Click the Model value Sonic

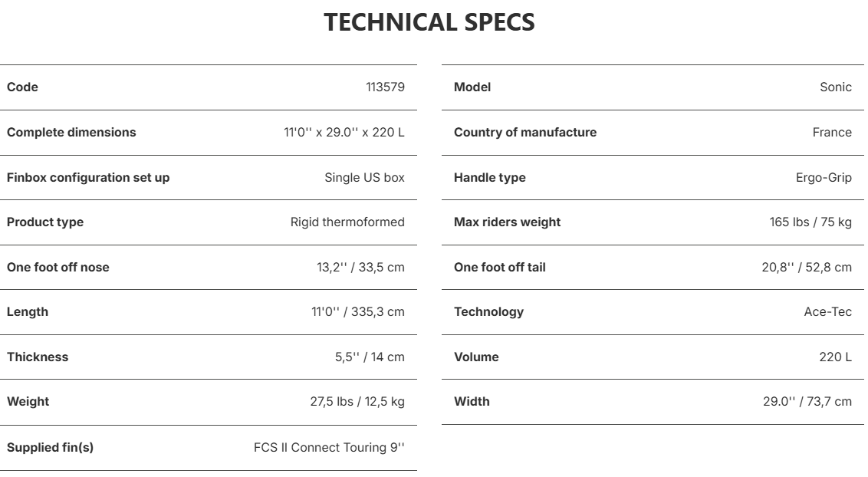click(836, 87)
